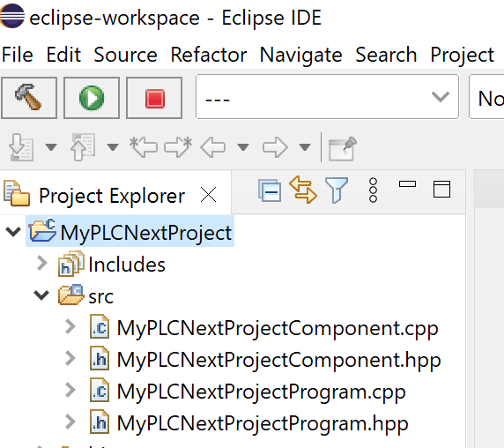Open the Source menu
The image size is (504, 448).
pyautogui.click(x=125, y=55)
